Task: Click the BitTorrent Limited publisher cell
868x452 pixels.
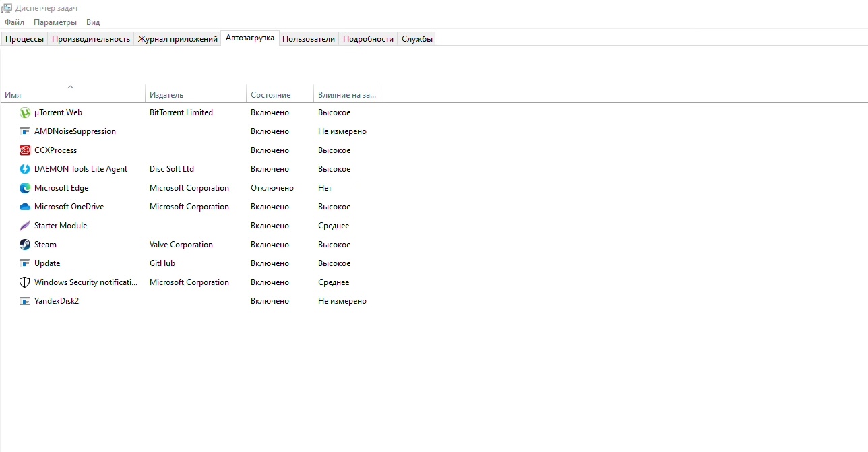Action: click(x=181, y=112)
